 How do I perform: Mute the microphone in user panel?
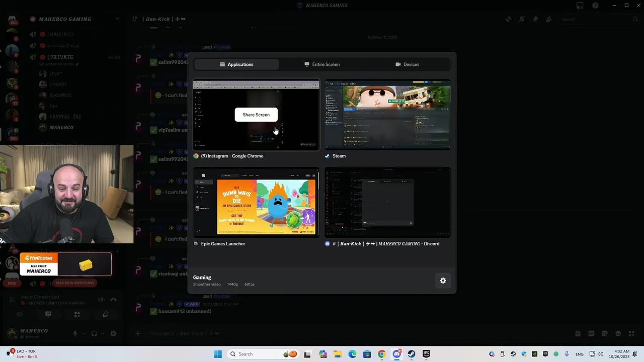[x=75, y=333]
